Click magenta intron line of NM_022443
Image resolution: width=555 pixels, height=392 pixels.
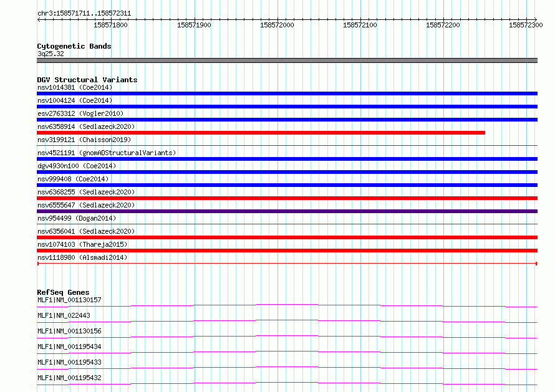[287, 320]
